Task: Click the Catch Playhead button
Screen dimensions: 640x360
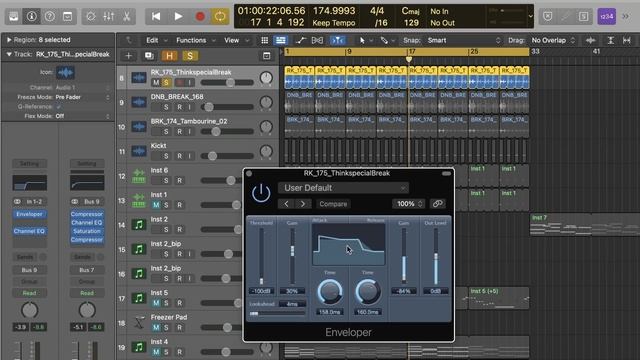Action: pyautogui.click(x=338, y=40)
